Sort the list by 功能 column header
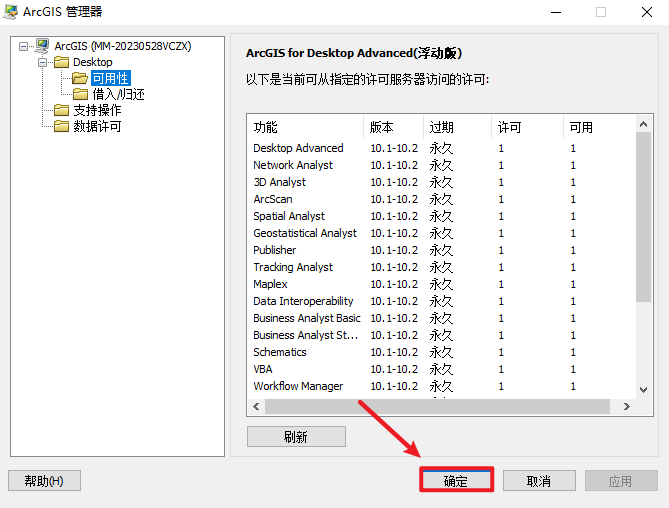Image resolution: width=669 pixels, height=508 pixels. coord(304,127)
